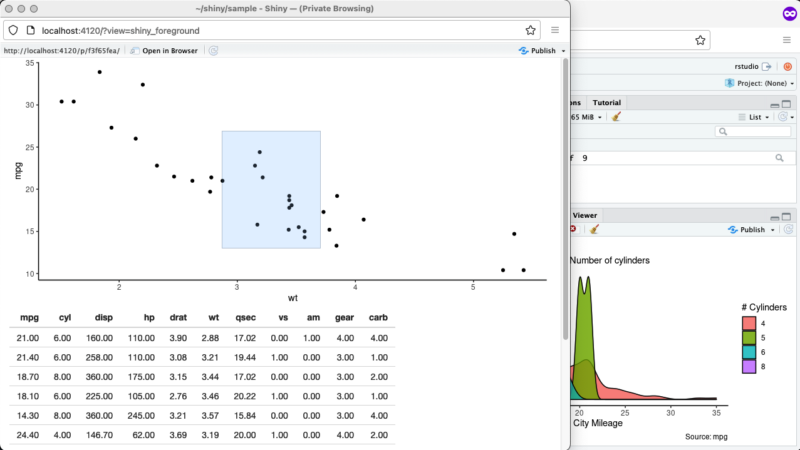Click Publish in the Shiny window toolbar
The width and height of the screenshot is (800, 450).
click(x=542, y=50)
